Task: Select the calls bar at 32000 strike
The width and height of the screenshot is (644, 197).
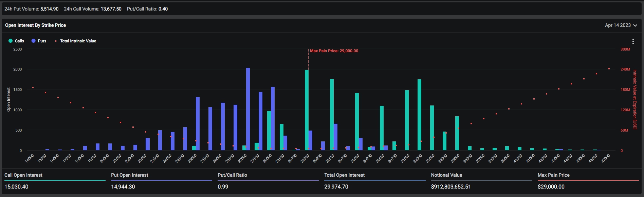Action: coord(419,115)
